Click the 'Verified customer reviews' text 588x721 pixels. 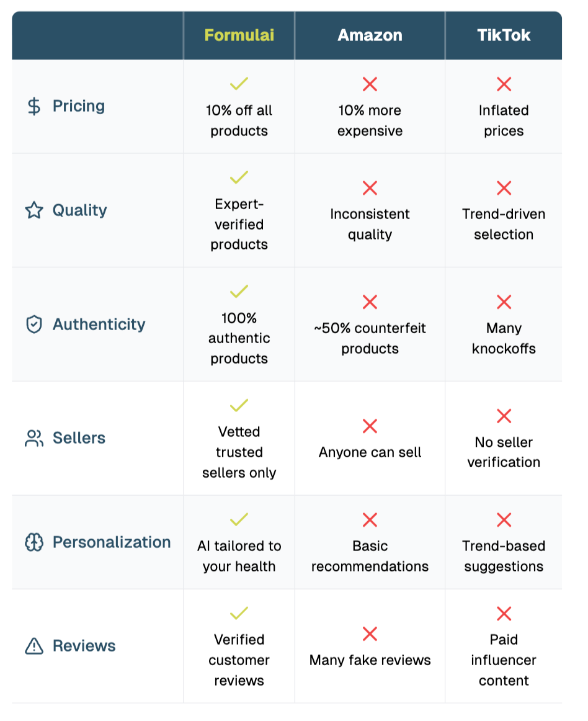coord(239,660)
